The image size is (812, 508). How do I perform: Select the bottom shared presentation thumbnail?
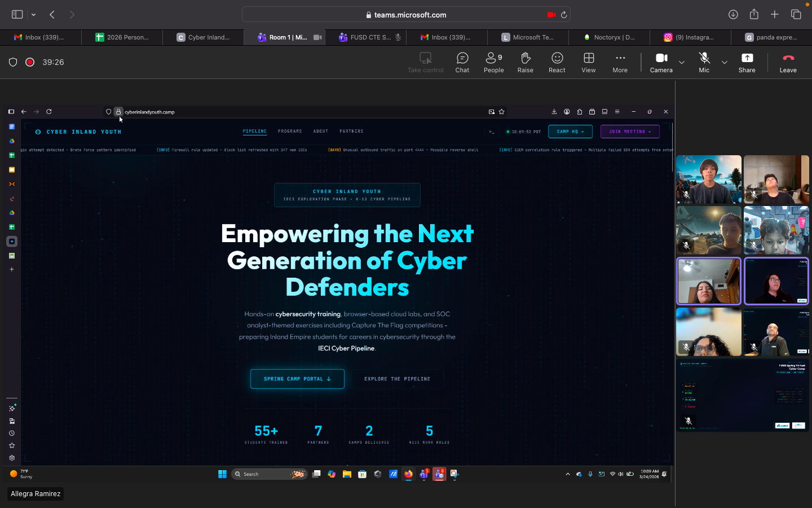[742, 396]
